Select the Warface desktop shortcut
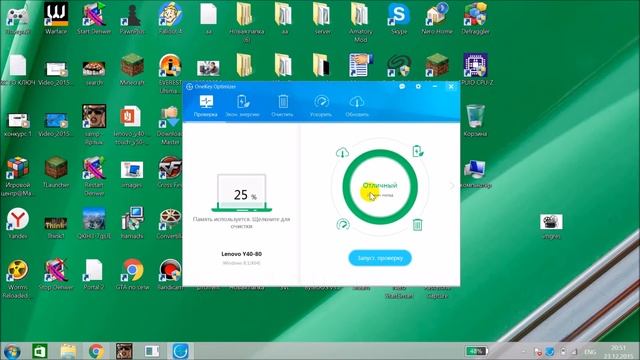The image size is (640, 360). pyautogui.click(x=56, y=19)
